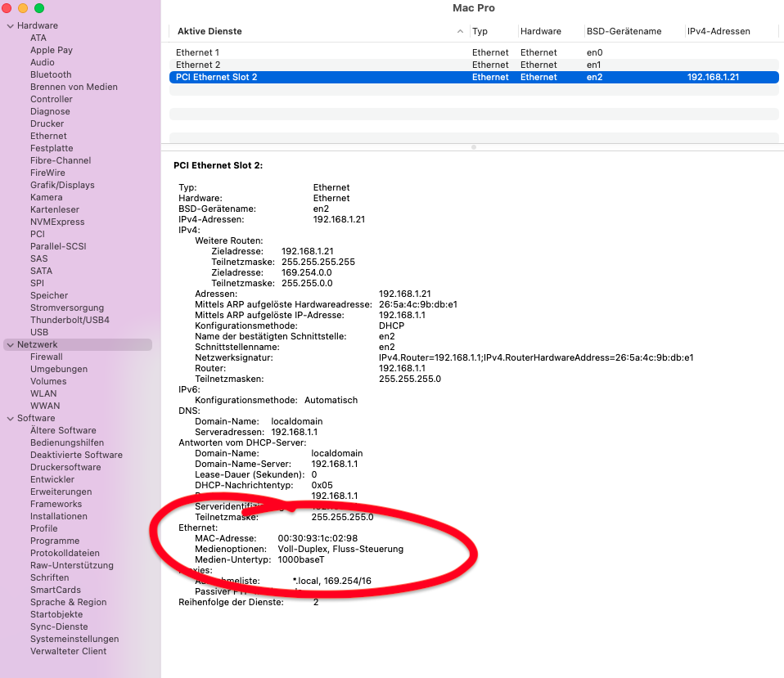Select Systemeinstellungen in the sidebar
The image size is (784, 678).
[74, 639]
